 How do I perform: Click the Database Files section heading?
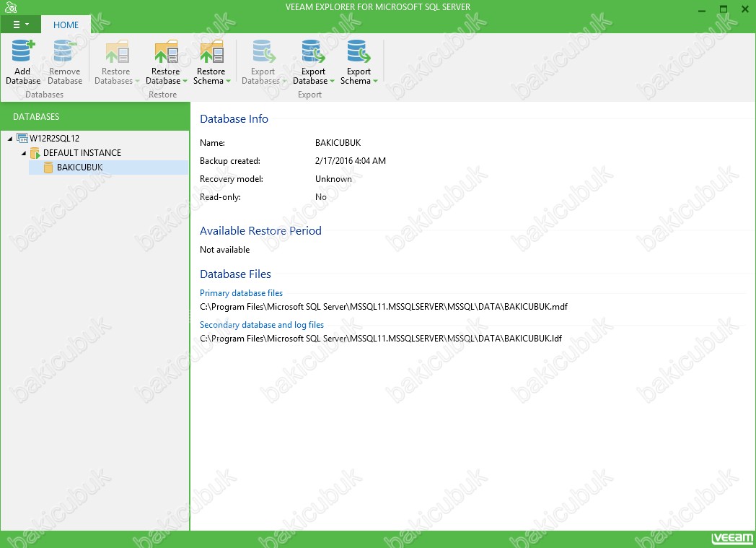point(235,274)
